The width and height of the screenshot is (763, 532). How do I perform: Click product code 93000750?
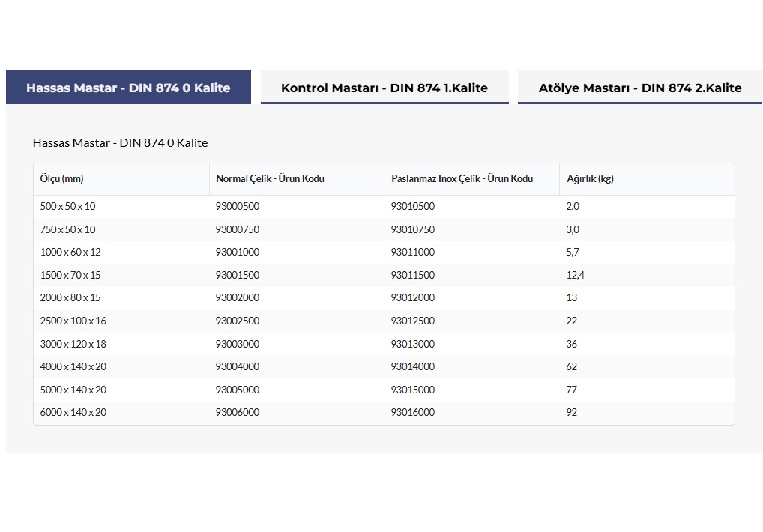[x=237, y=229]
